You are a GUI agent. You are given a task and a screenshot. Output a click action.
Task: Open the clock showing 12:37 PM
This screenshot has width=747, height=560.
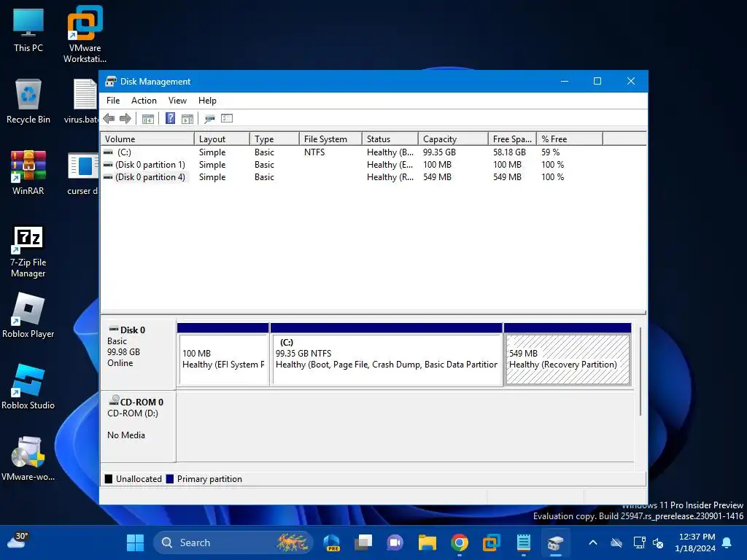(x=695, y=542)
